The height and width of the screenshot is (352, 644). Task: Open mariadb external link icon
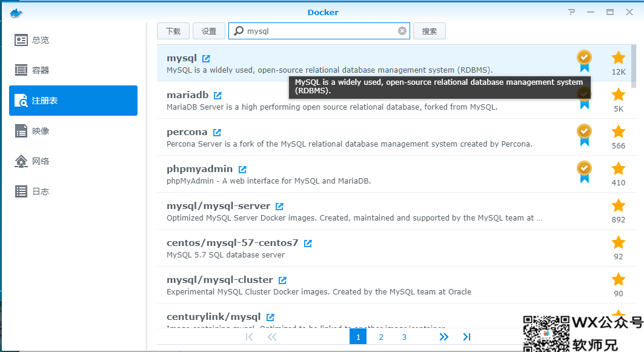tap(217, 96)
